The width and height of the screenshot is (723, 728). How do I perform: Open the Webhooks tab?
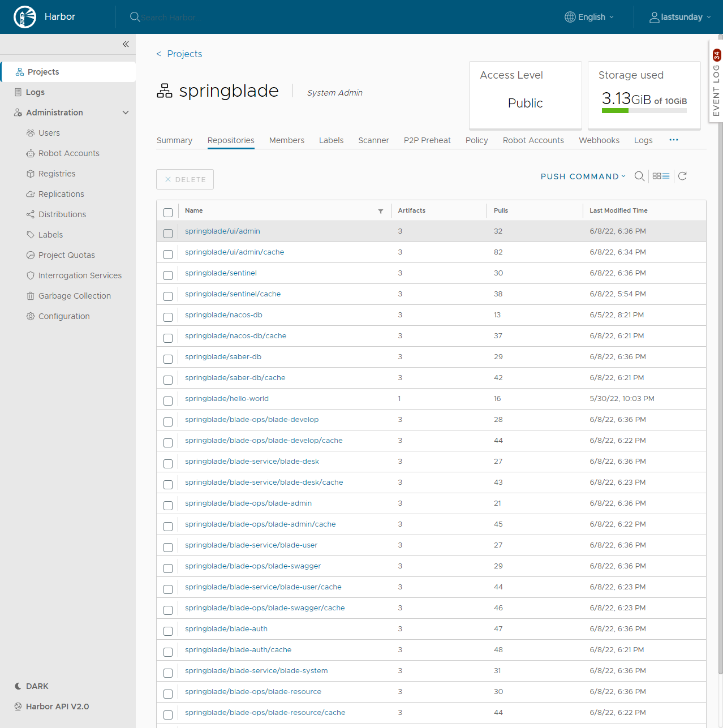599,140
